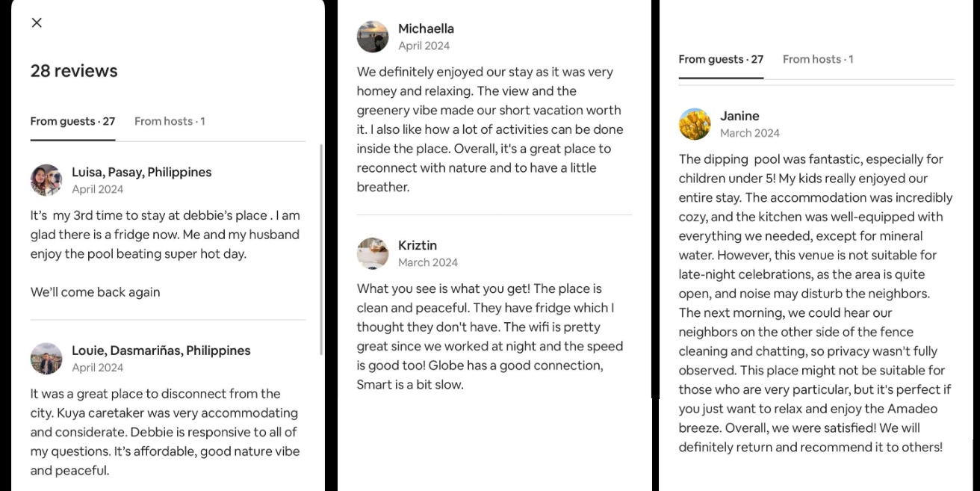Click the Michaella reviewer name
Screen dimensions: 980x491
coord(426,28)
